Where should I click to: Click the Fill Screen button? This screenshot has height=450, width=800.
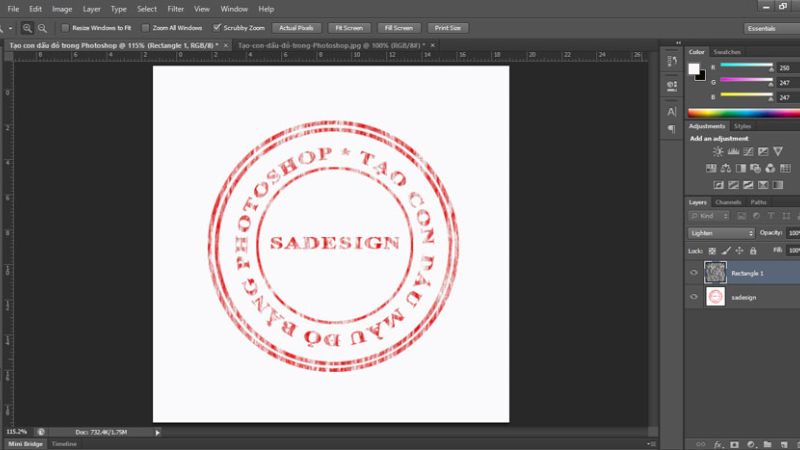(398, 28)
